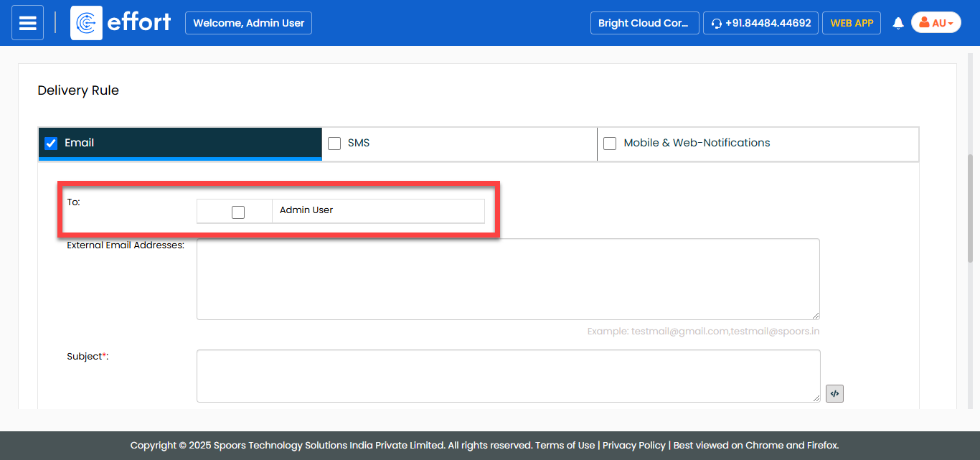This screenshot has width=980, height=460.
Task: Click the headset support phone number
Action: click(760, 23)
